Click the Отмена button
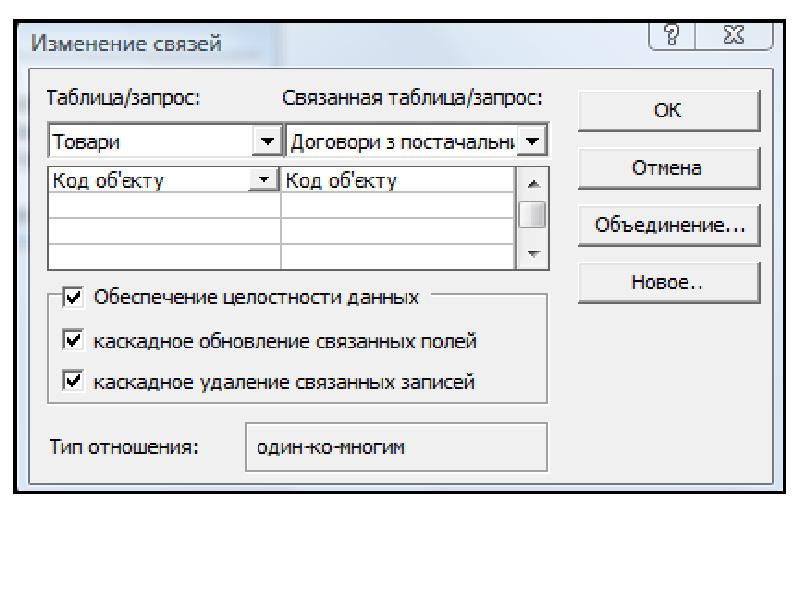The height and width of the screenshot is (600, 800). (668, 168)
